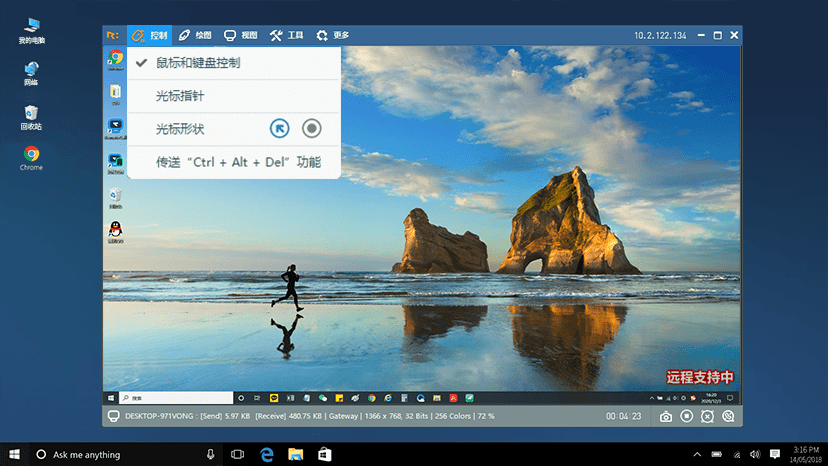Image resolution: width=828 pixels, height=466 pixels.
Task: Open WeChat on the remote taskbar
Action: [323, 398]
